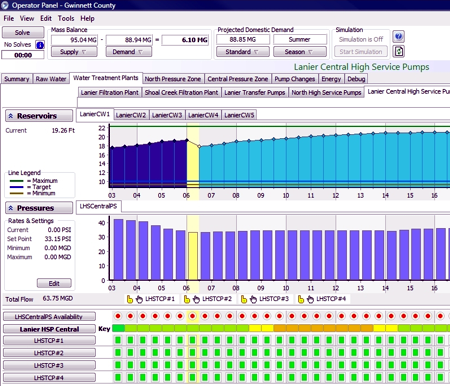
Task: Click the 88.85 MG projected demand field
Action: (x=243, y=39)
